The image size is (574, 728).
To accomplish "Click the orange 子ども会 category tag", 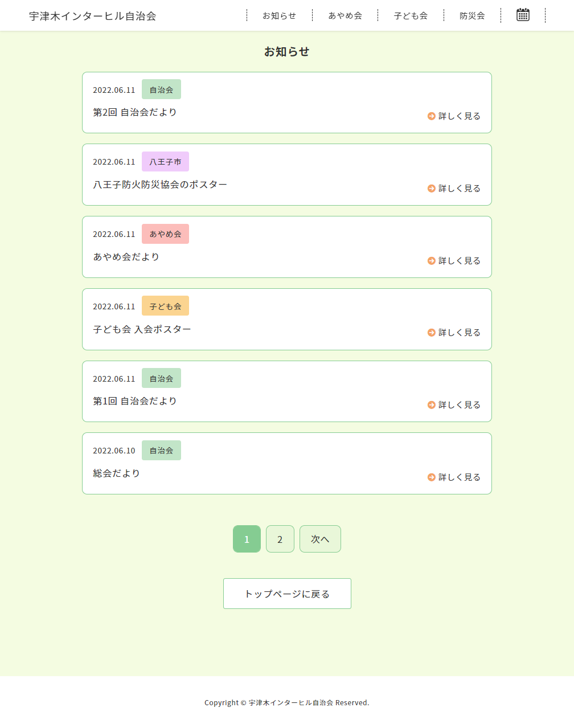I will [x=165, y=306].
